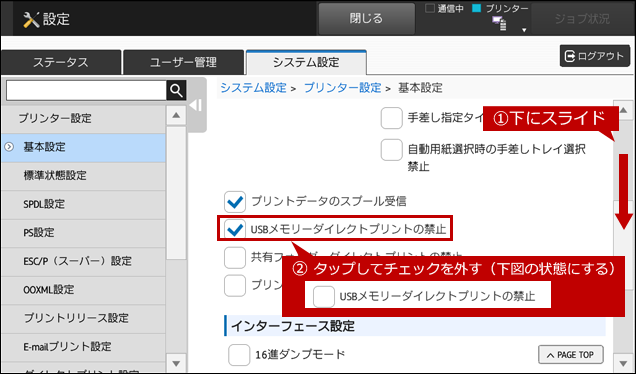Click the main pane scroll-down arrow

click(623, 363)
